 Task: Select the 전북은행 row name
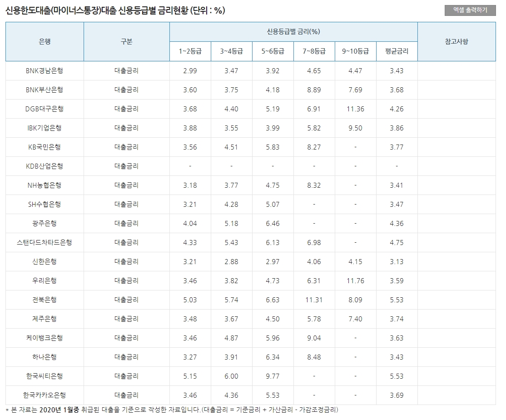point(45,299)
